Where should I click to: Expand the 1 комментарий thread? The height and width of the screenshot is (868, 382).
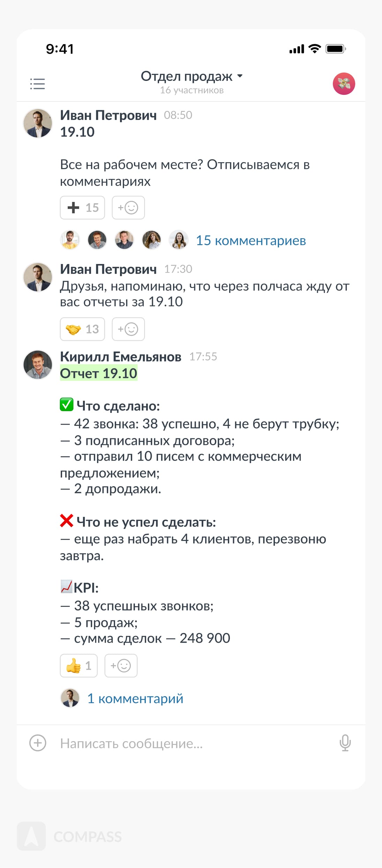click(135, 699)
